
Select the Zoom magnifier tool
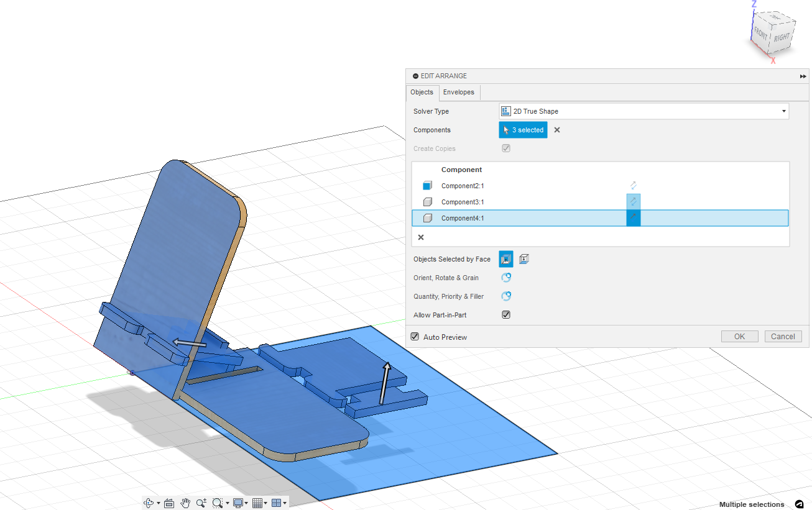click(201, 503)
